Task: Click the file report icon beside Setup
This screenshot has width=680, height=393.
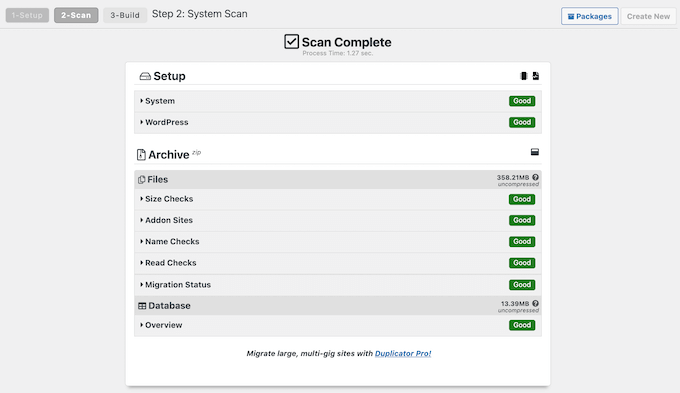Action: pyautogui.click(x=536, y=76)
